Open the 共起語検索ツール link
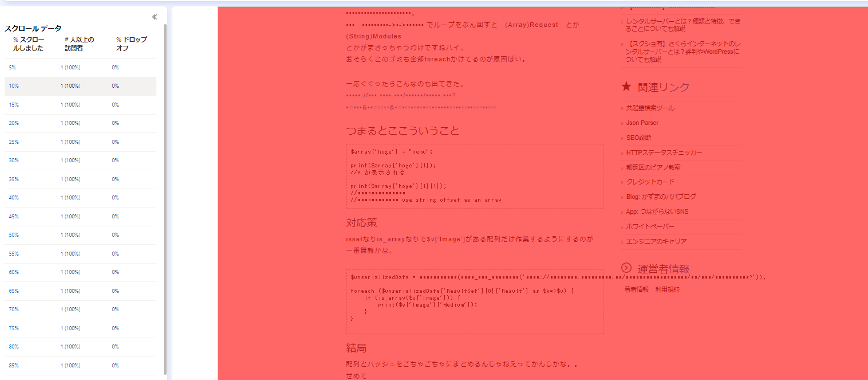This screenshot has width=868, height=380. click(650, 108)
